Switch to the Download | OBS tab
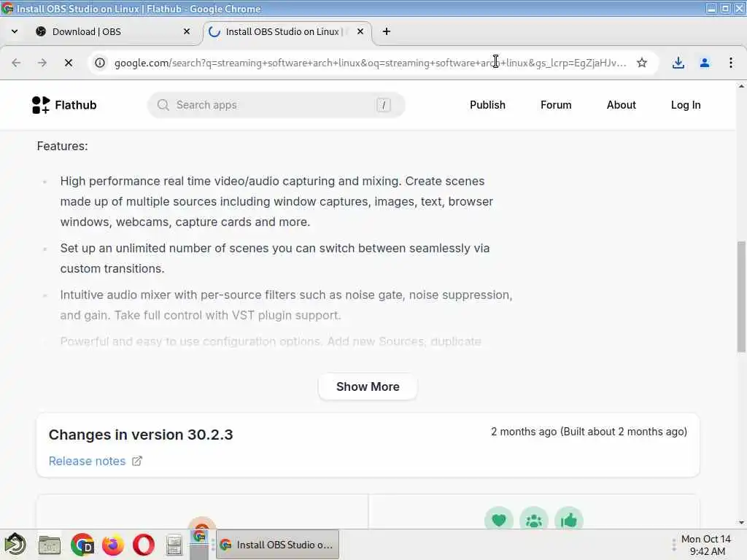The image size is (747, 560). [114, 31]
